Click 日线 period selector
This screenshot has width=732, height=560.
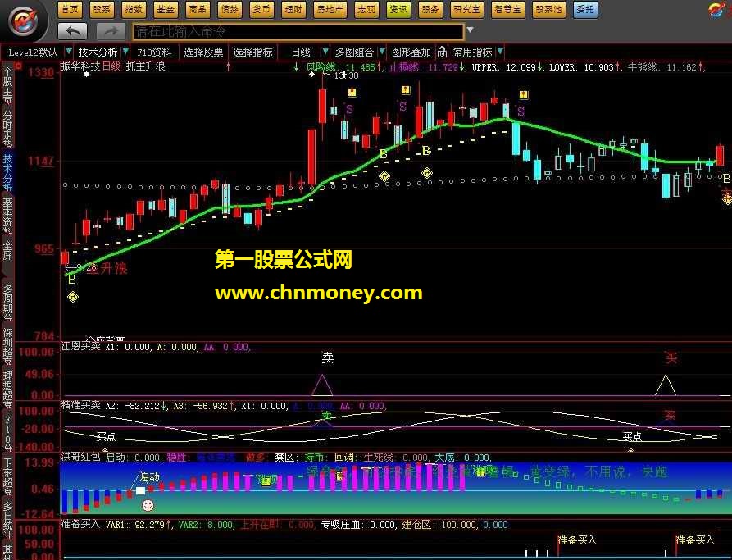click(300, 52)
